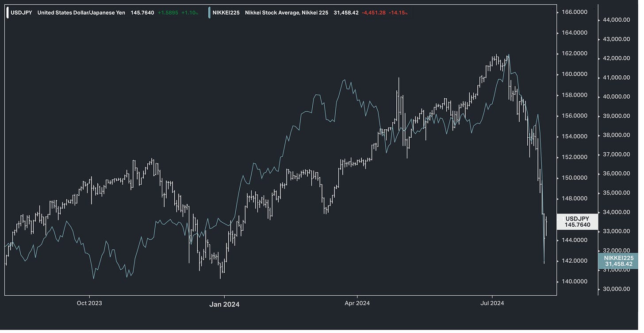Image resolution: width=644 pixels, height=333 pixels.
Task: Click the teal NIKKEI225 legend color marker
Action: [209, 13]
